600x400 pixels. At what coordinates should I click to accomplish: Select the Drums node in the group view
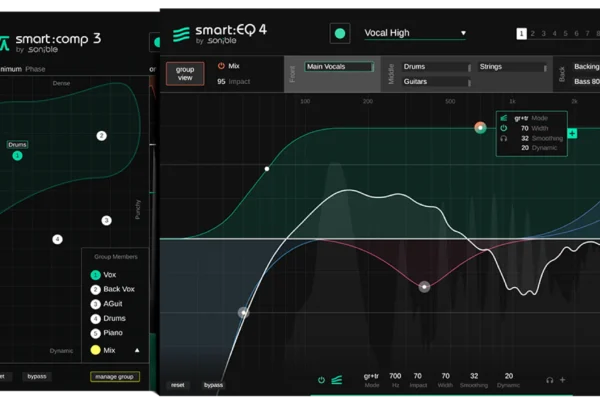[x=17, y=155]
